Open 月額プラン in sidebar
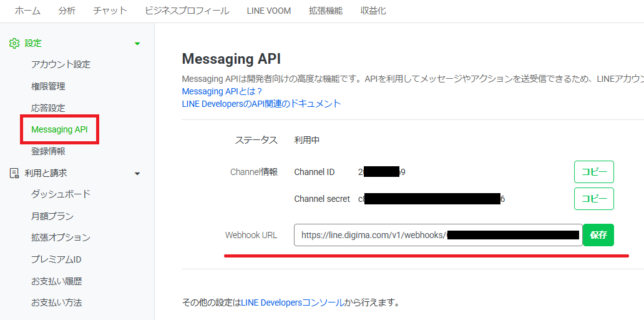This screenshot has height=320, width=644. (x=52, y=216)
